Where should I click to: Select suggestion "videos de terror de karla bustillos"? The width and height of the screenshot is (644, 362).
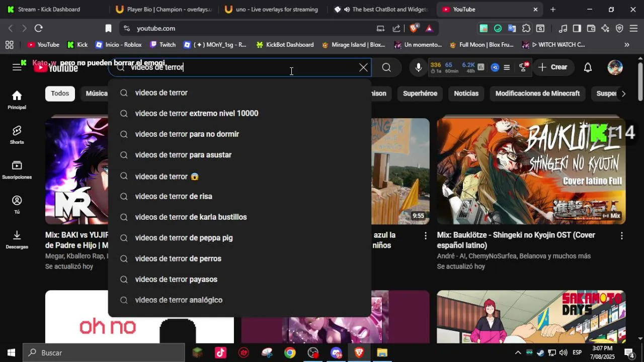point(239,217)
